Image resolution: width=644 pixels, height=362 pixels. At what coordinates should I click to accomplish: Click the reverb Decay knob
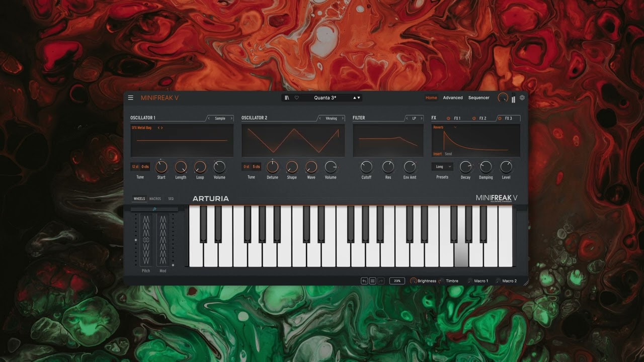pyautogui.click(x=466, y=166)
